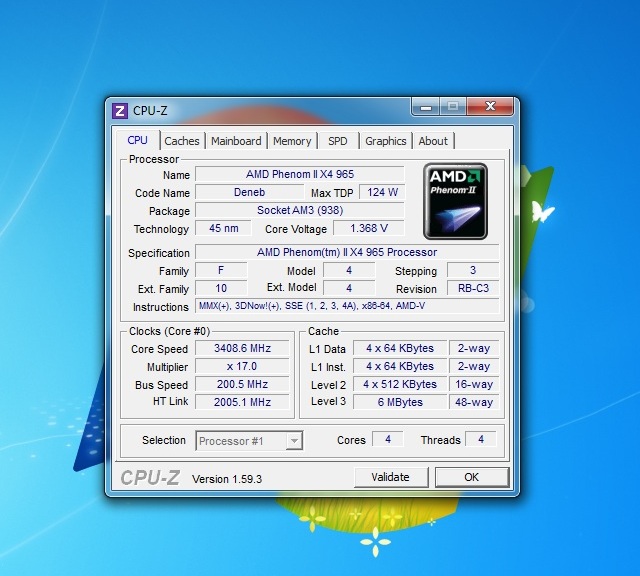
Task: Click the AMD Phenom II logo image
Action: pos(456,201)
